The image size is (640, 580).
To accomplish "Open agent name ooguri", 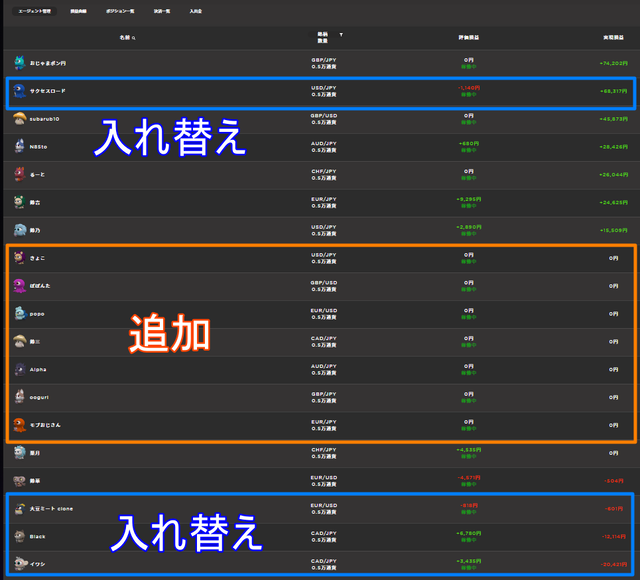I will coord(39,397).
